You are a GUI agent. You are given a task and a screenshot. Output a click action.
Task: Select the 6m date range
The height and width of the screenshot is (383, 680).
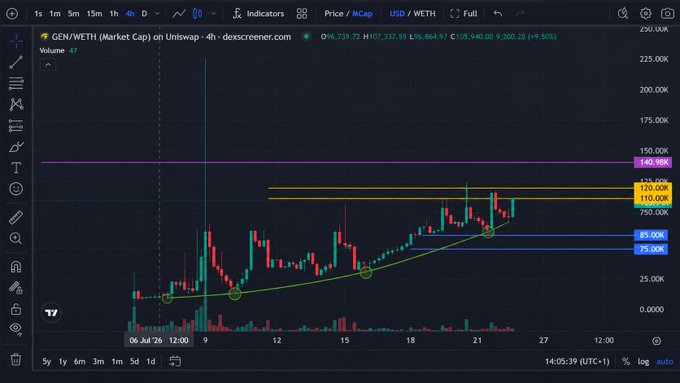pyautogui.click(x=79, y=361)
